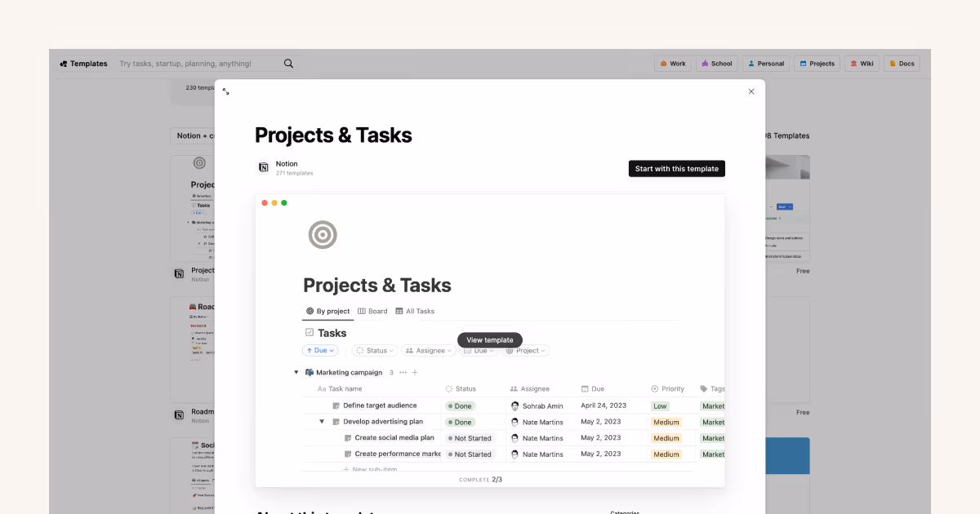
Task: Open more options (···) for Marketing campaign
Action: [403, 372]
